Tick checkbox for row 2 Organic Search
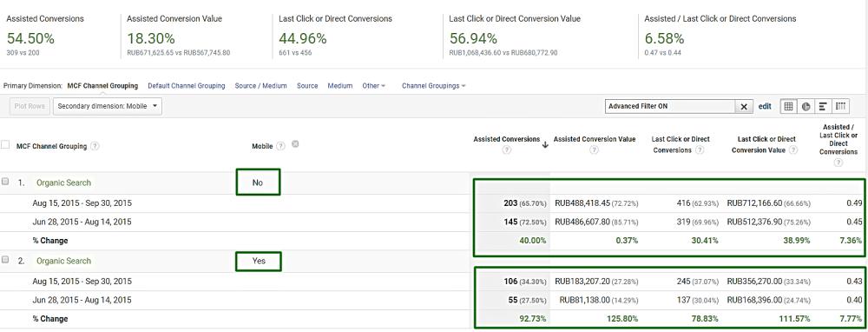The height and width of the screenshot is (332, 868). pos(5,259)
